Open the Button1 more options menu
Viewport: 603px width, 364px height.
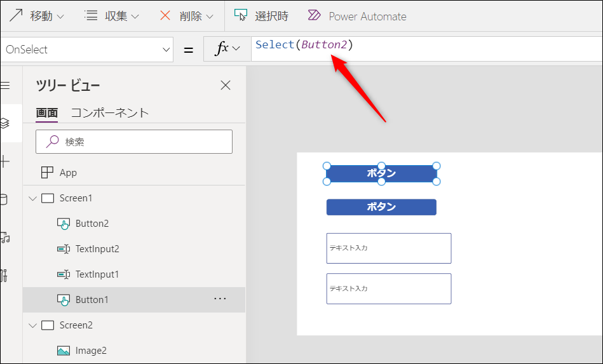point(220,299)
